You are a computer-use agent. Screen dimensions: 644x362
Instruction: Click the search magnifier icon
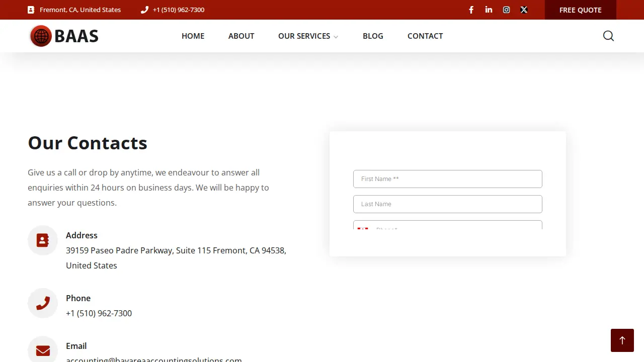coord(608,36)
